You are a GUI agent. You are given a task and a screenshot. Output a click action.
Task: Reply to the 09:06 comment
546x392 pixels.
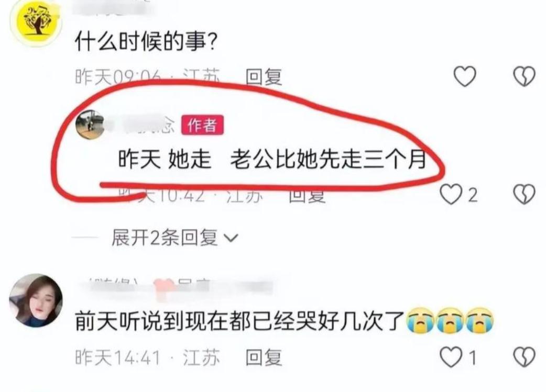click(x=264, y=76)
